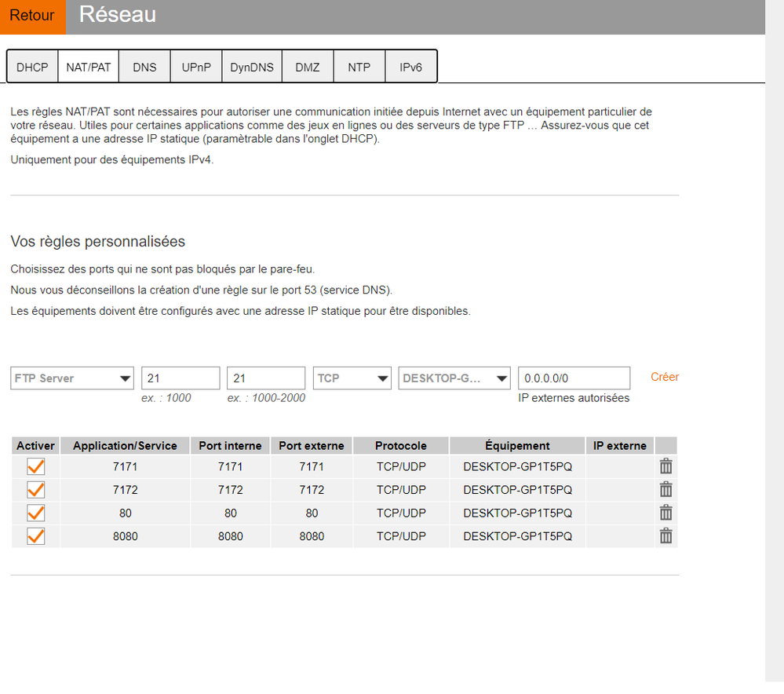Screen dimensions: 784x694
Task: Select the IPv6 tab
Action: [x=410, y=68]
